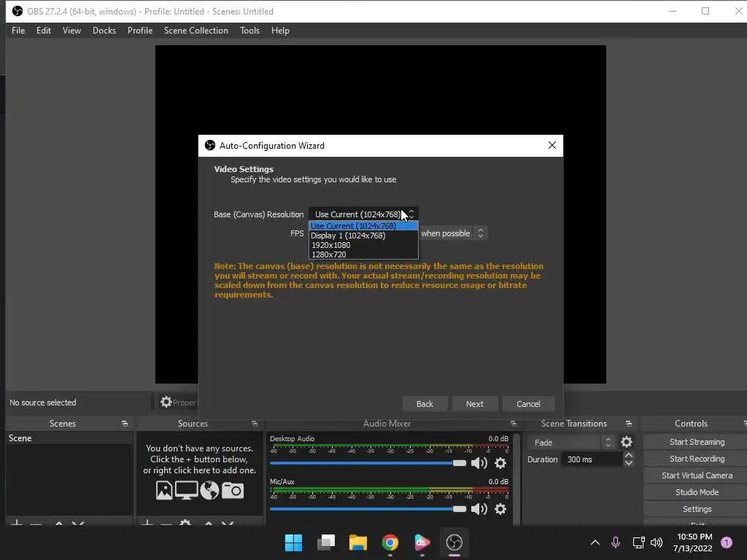Click the camera source icon
The image size is (747, 560).
point(233,490)
